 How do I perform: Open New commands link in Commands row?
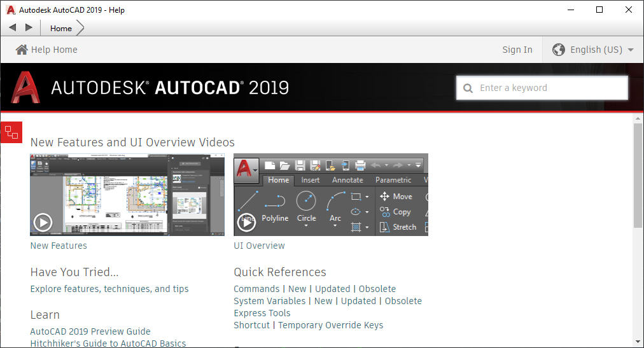click(x=297, y=289)
